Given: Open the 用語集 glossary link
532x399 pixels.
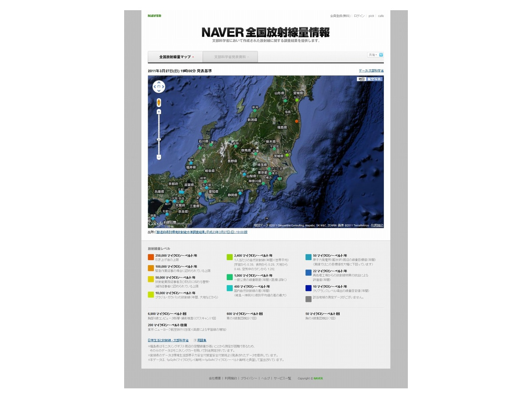Looking at the screenshot, I should (x=202, y=340).
